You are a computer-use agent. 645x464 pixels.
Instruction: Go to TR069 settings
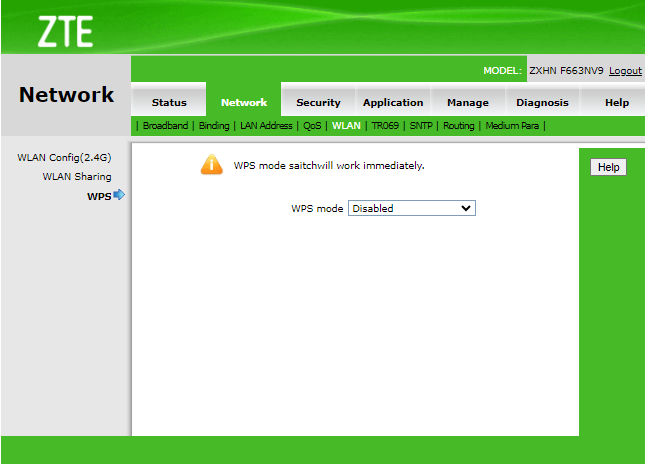[385, 126]
